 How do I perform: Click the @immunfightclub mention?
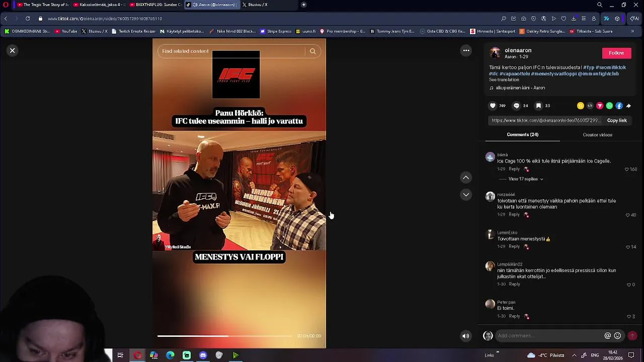(x=598, y=74)
